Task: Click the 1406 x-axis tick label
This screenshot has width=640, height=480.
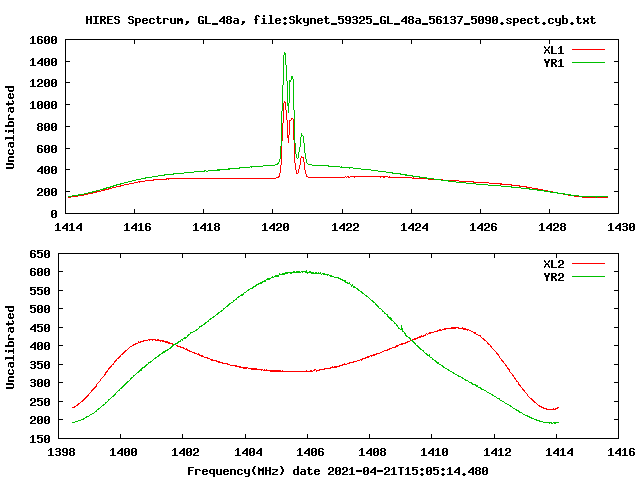Action: 310,452
